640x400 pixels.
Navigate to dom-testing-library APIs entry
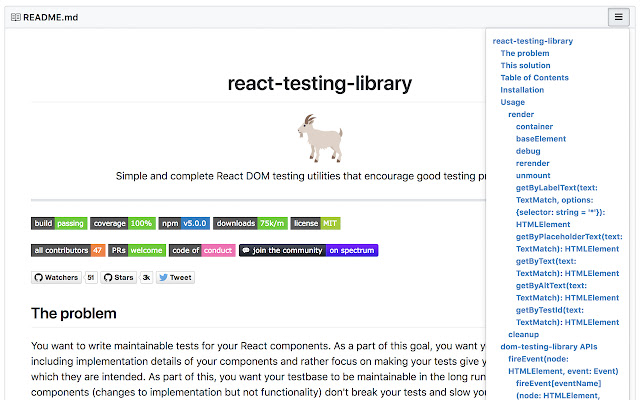(x=549, y=346)
